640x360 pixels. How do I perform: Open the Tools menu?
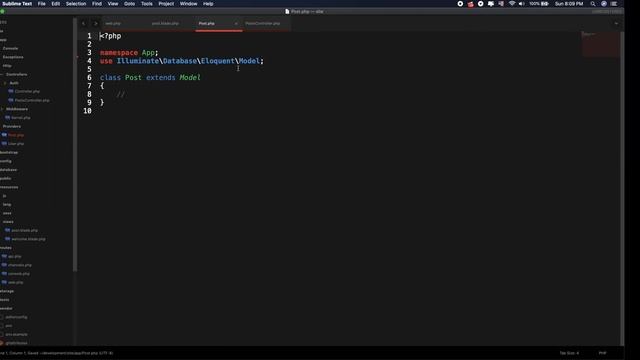click(x=147, y=4)
